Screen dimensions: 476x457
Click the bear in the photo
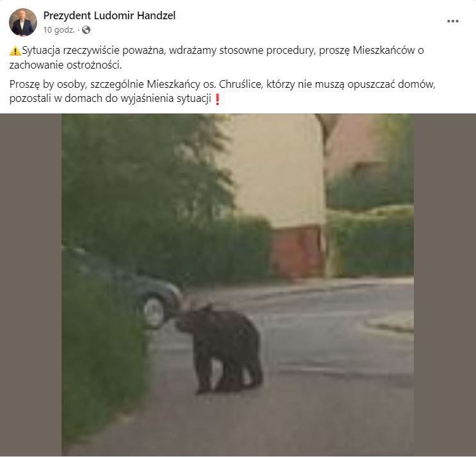tap(220, 348)
